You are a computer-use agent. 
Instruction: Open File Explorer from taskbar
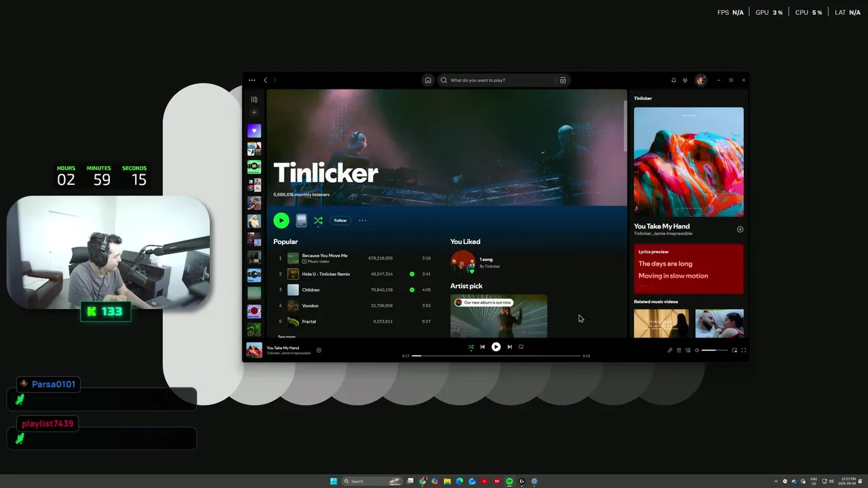tap(447, 481)
